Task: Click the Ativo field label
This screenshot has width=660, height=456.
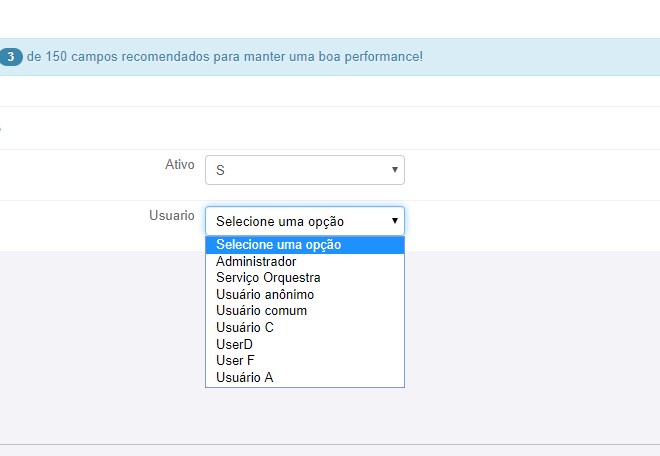Action: click(x=179, y=165)
